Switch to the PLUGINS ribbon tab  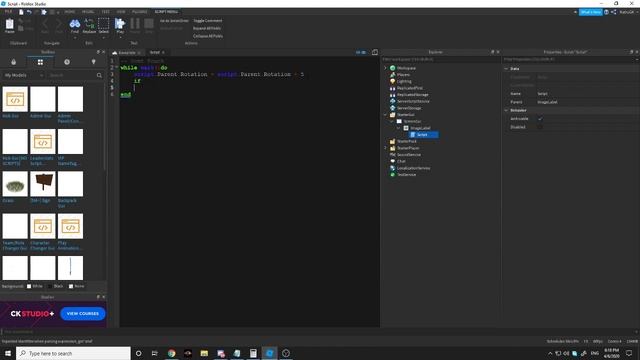(140, 12)
